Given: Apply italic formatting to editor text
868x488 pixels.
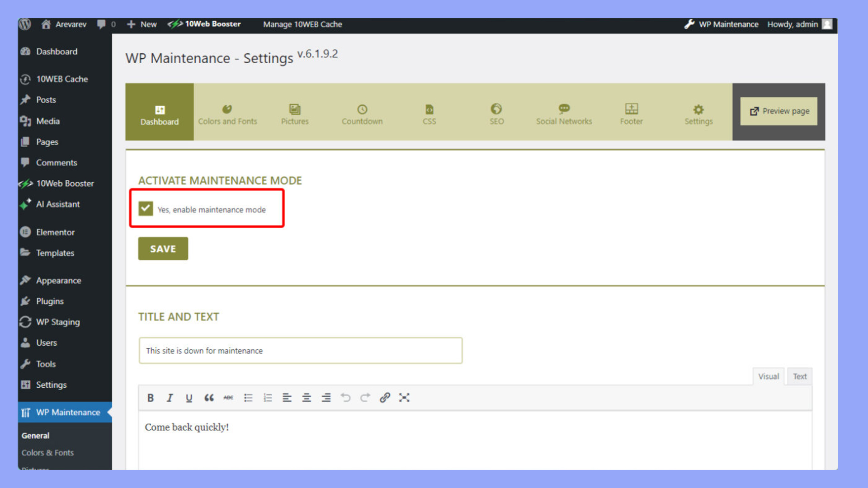Looking at the screenshot, I should pyautogui.click(x=170, y=398).
